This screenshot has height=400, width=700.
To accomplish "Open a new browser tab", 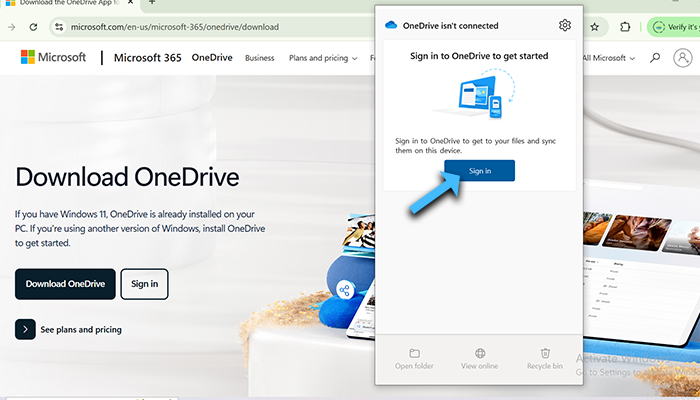I will point(152,2).
